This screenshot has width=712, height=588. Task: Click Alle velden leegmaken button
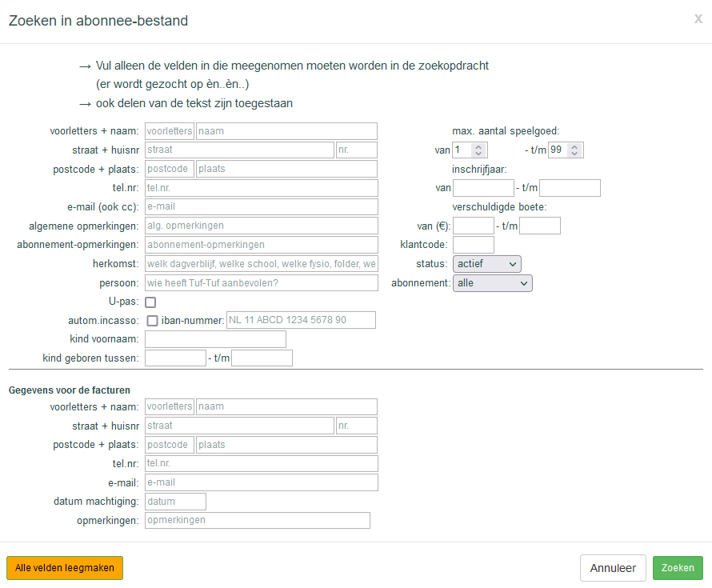(x=65, y=567)
